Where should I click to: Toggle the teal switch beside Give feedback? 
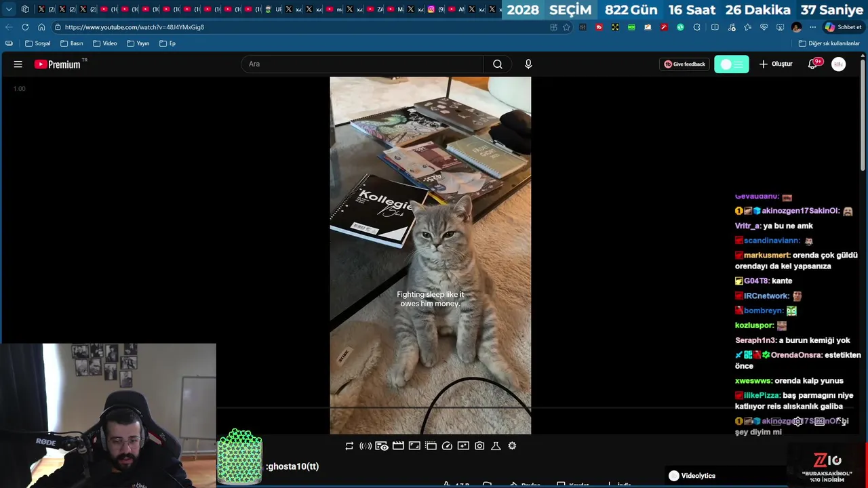pyautogui.click(x=732, y=64)
